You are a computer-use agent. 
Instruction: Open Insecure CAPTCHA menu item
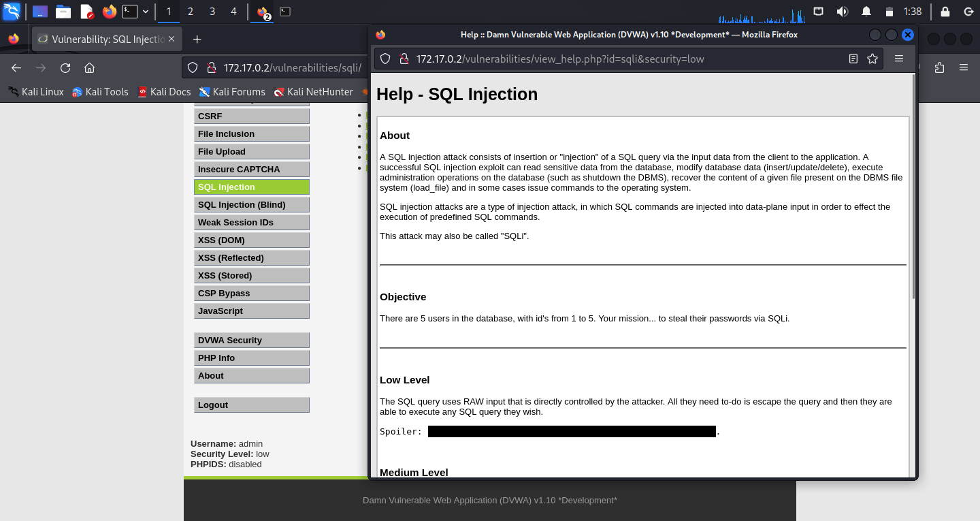click(252, 170)
